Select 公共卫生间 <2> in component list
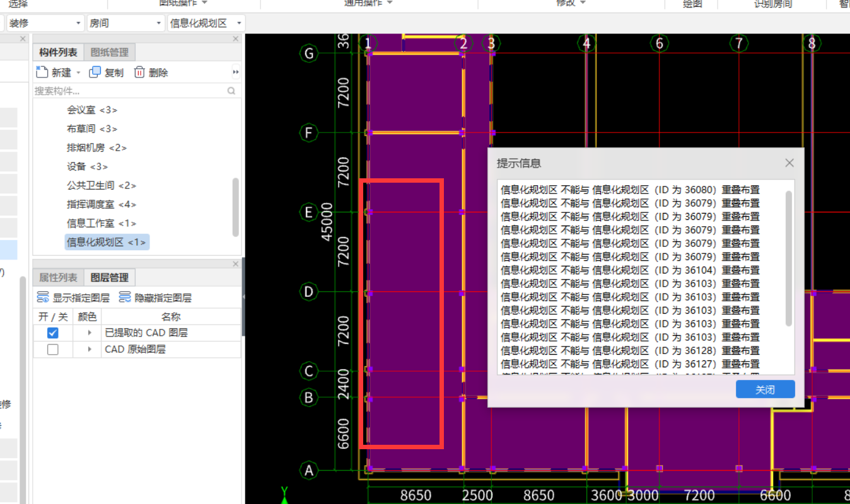This screenshot has width=850, height=504. (x=102, y=185)
